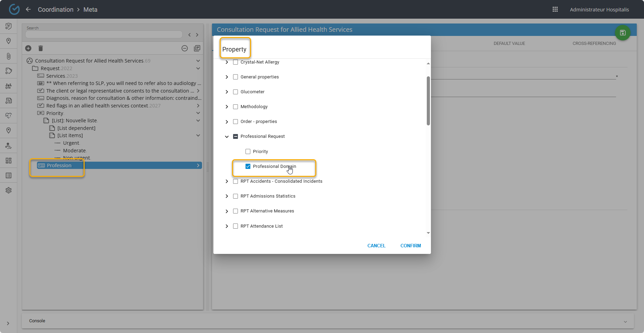The image size is (644, 333).
Task: Click the collapse (minus circle) icon
Action: click(185, 48)
